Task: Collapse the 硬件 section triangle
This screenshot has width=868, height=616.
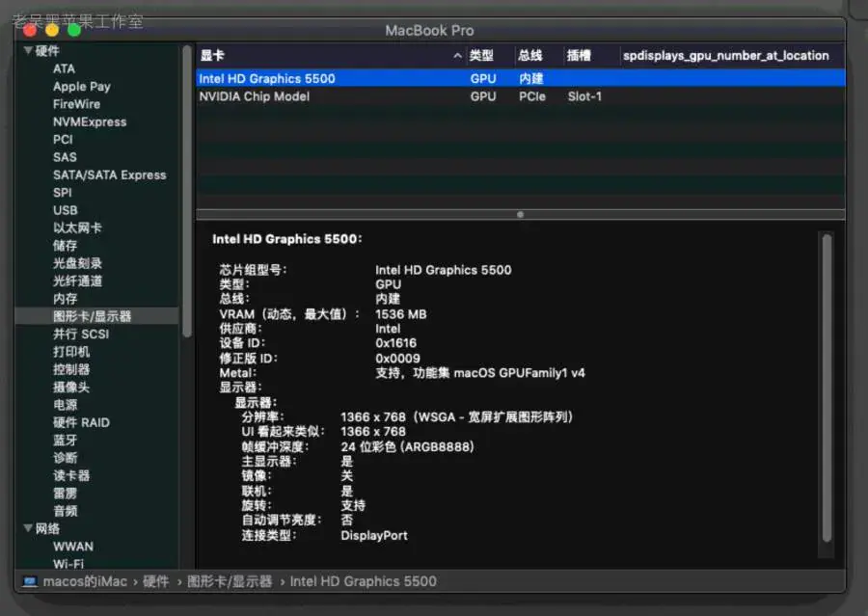Action: tap(28, 50)
